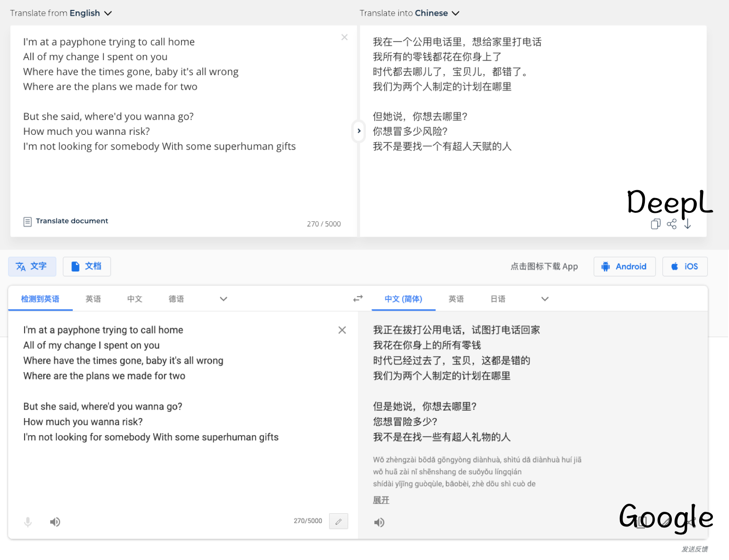This screenshot has width=729, height=560.
Task: Select 日语 as the target language
Action: (498, 299)
